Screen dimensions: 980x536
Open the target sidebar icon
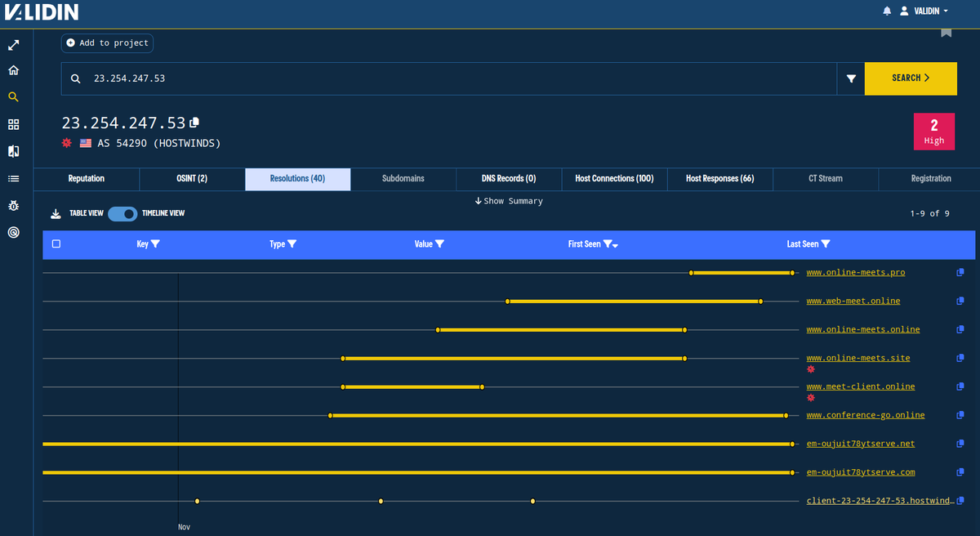tap(13, 232)
